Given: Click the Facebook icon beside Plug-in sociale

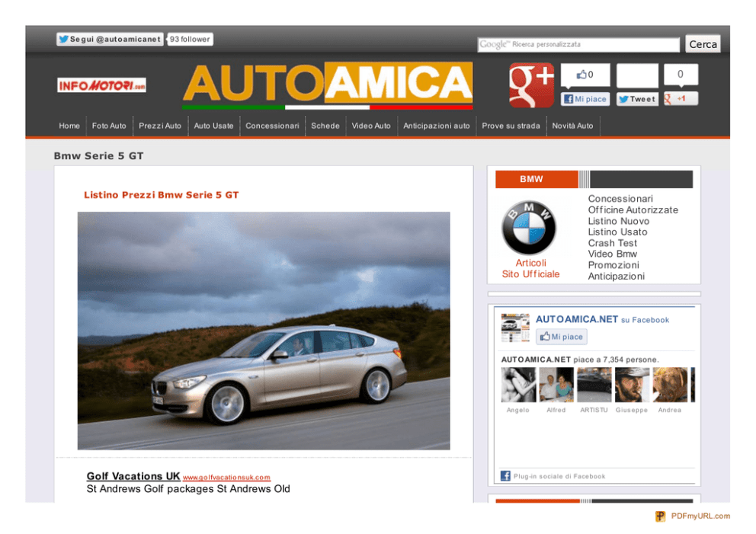Looking at the screenshot, I should point(505,476).
